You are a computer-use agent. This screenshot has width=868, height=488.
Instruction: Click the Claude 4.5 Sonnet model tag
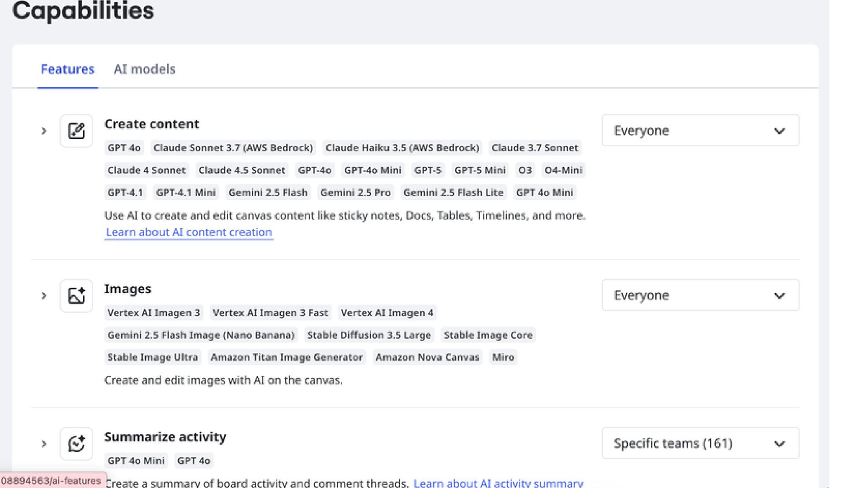pyautogui.click(x=241, y=170)
